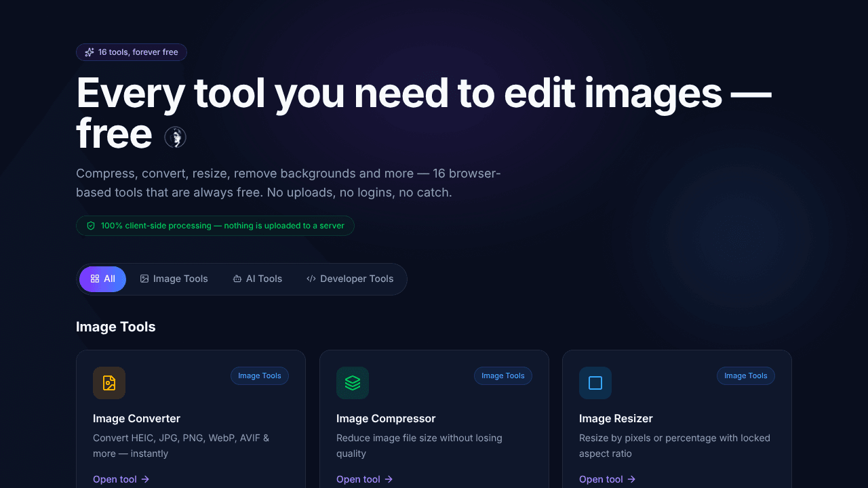This screenshot has height=488, width=868.
Task: Click the Image Compressor layers icon
Action: (x=353, y=383)
